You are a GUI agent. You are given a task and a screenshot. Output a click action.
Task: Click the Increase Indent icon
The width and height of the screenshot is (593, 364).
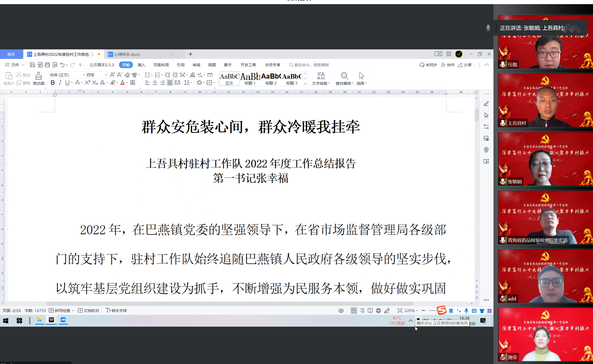(175, 75)
